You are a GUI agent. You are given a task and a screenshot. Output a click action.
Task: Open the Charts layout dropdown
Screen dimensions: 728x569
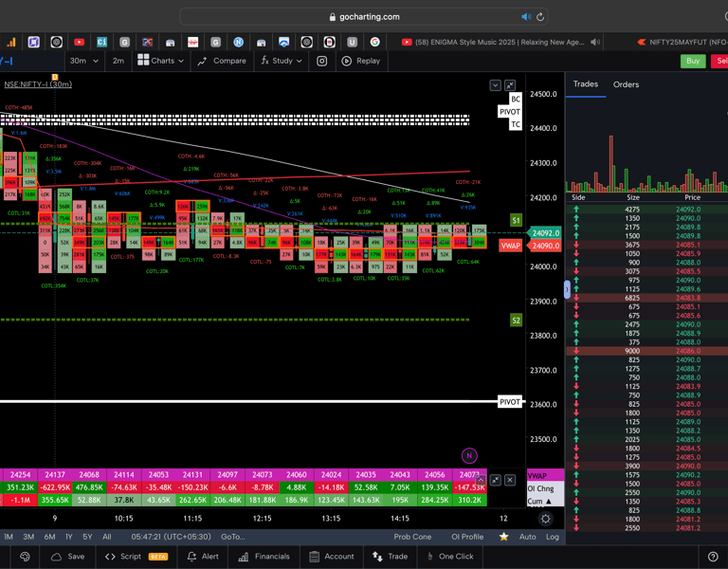pyautogui.click(x=160, y=61)
